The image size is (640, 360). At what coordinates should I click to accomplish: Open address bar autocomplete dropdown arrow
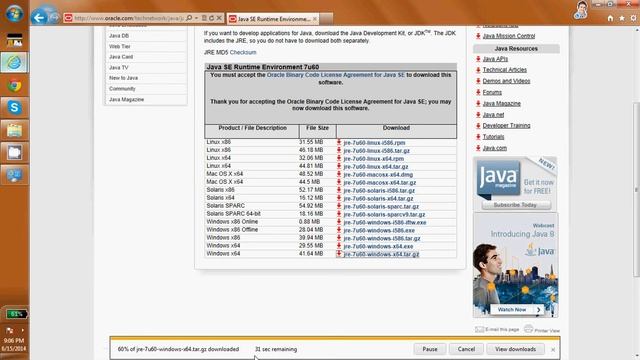click(196, 18)
